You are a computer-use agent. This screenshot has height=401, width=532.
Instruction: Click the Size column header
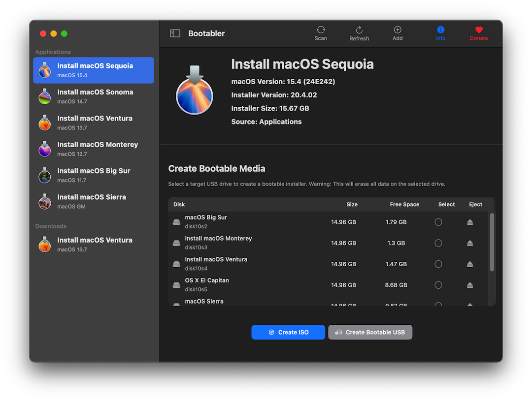352,204
